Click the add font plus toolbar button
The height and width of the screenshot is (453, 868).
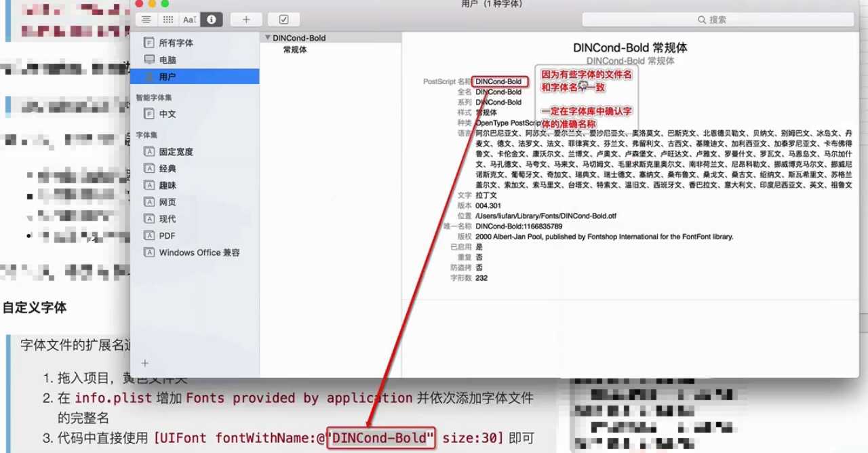click(x=246, y=20)
